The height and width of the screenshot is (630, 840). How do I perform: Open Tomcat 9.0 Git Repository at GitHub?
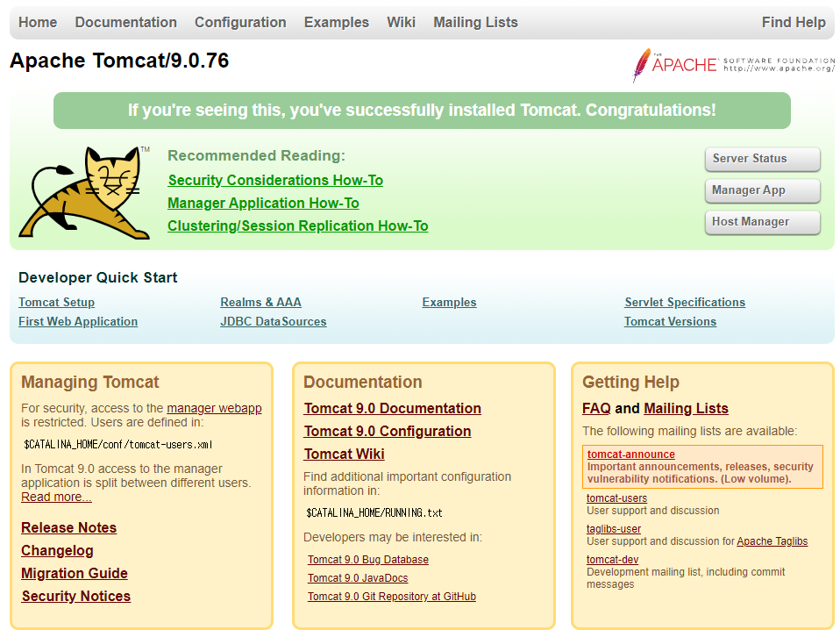pyautogui.click(x=392, y=597)
